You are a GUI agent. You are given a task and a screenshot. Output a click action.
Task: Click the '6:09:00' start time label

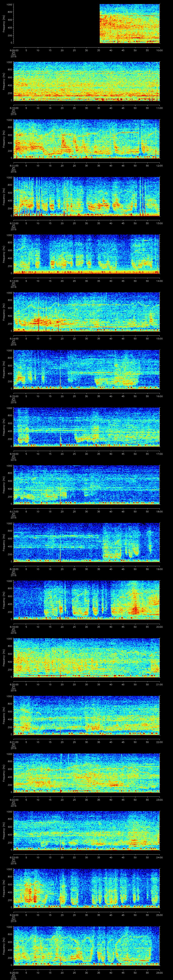pyautogui.click(x=14, y=50)
